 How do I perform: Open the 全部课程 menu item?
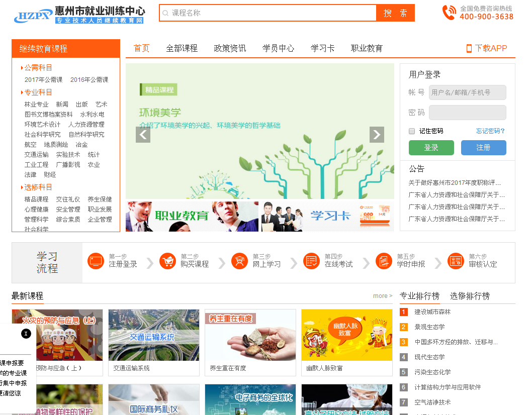point(182,48)
